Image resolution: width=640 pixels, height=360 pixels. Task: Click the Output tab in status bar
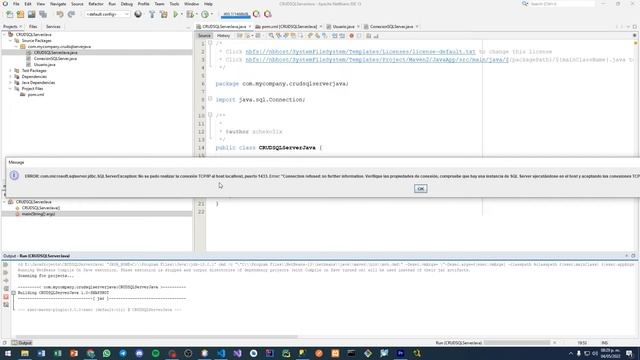22,343
